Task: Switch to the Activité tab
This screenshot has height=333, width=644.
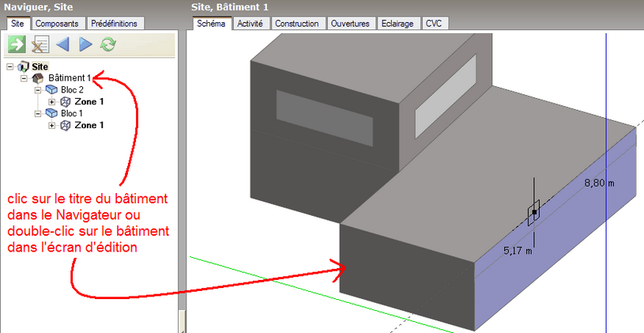Action: tap(251, 24)
